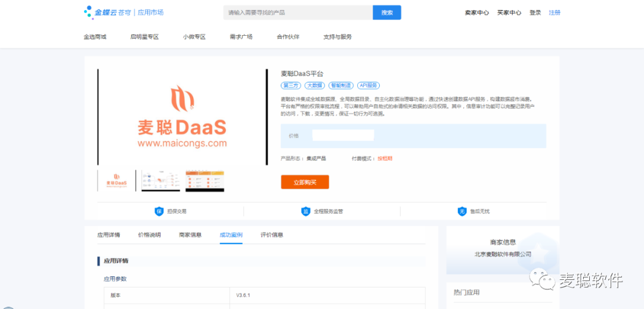Image resolution: width=644 pixels, height=309 pixels.
Task: Open 启明星专区 navigation menu
Action: click(144, 37)
